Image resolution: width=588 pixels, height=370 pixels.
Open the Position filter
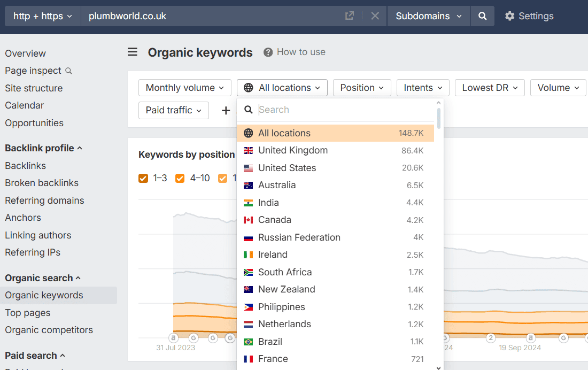tap(362, 87)
